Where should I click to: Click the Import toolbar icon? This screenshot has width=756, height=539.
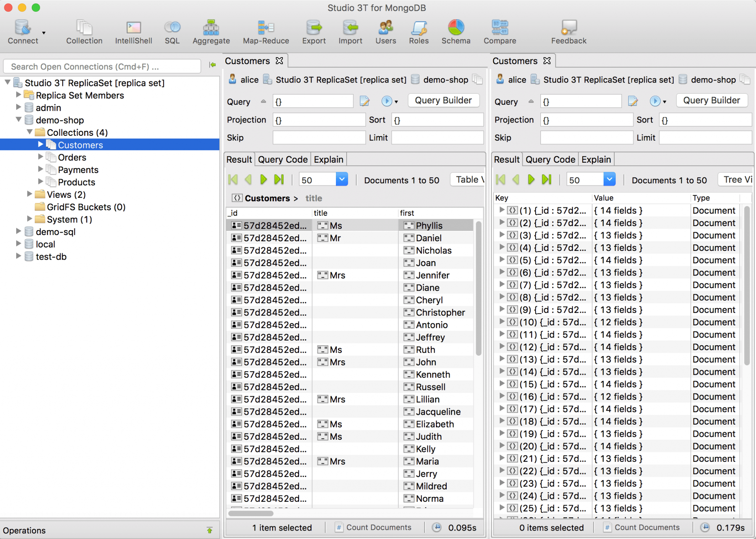[350, 31]
